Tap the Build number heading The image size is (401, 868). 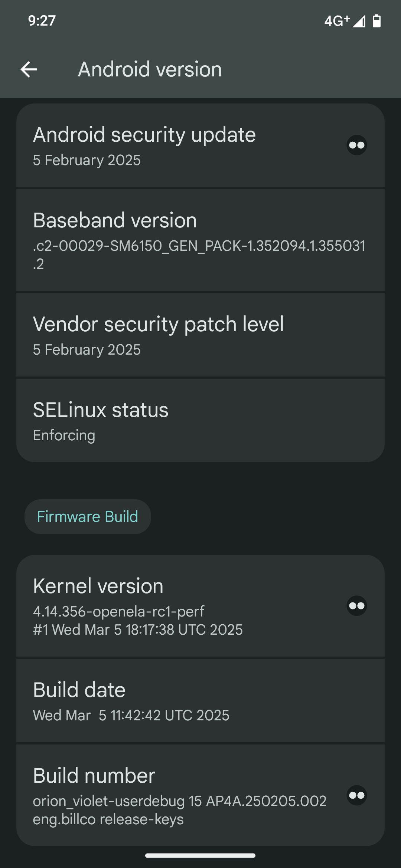(x=94, y=776)
